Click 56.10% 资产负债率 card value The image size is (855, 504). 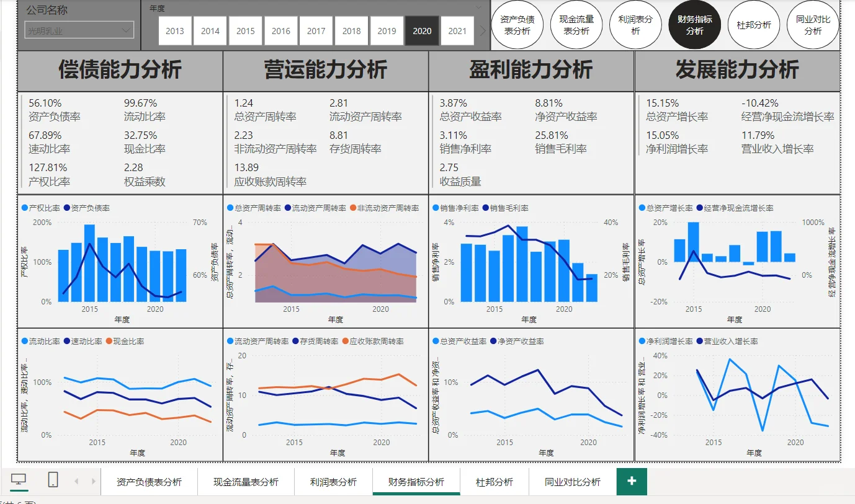(x=45, y=104)
